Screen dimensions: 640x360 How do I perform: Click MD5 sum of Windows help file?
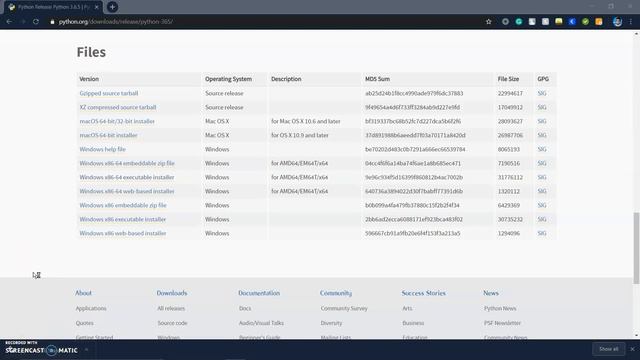415,149
